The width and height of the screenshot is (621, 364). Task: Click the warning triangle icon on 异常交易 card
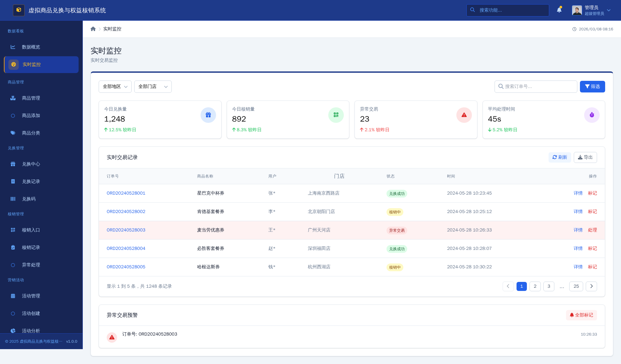[x=464, y=115]
